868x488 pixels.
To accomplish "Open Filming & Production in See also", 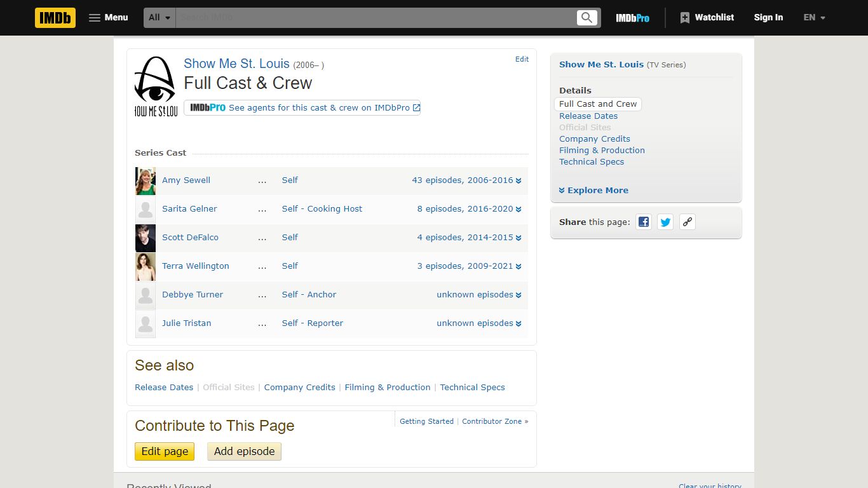I will coord(388,388).
